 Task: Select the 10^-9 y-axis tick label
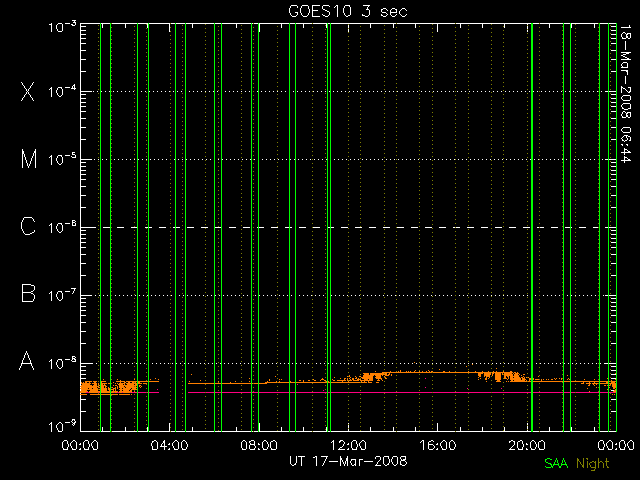[62, 427]
